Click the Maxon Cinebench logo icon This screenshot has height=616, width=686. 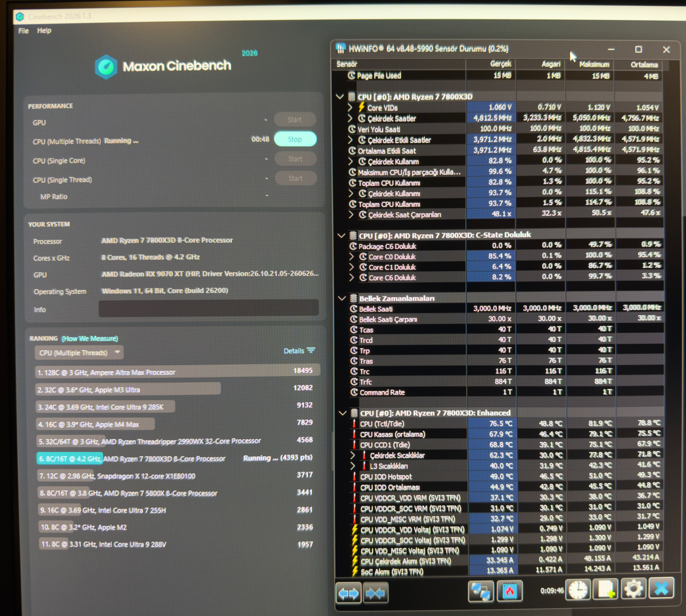coord(106,67)
